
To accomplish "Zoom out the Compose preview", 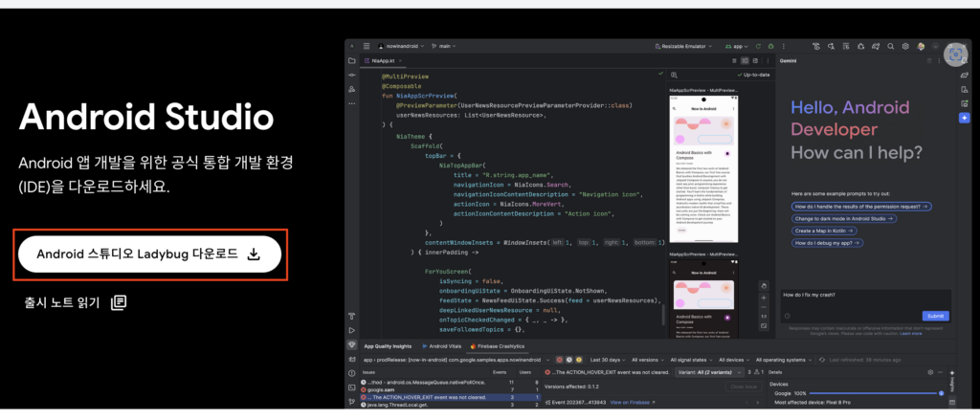I will pos(764,307).
